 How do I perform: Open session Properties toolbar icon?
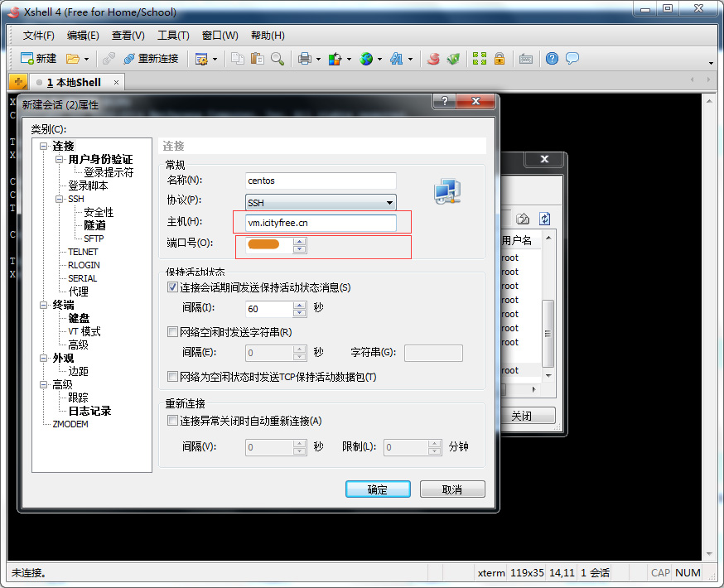pyautogui.click(x=201, y=59)
